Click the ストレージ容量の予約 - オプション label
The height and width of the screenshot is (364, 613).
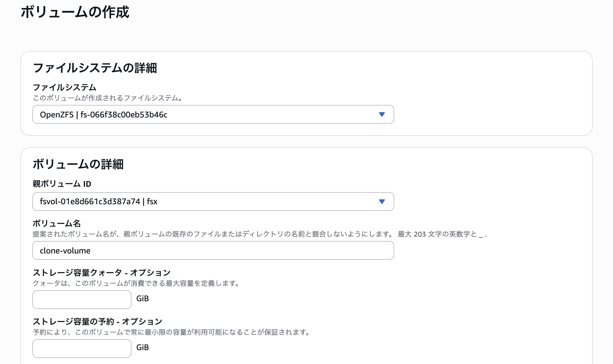click(x=97, y=321)
